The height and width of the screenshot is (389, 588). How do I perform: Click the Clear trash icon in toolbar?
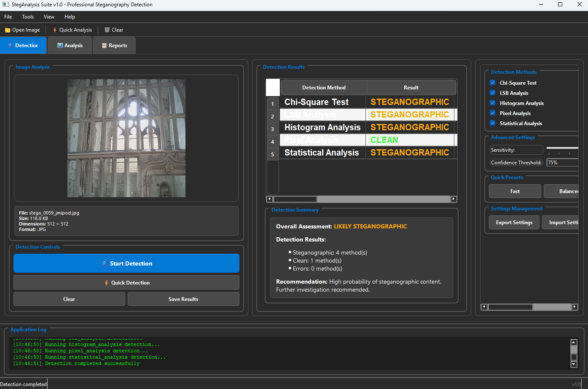click(107, 30)
